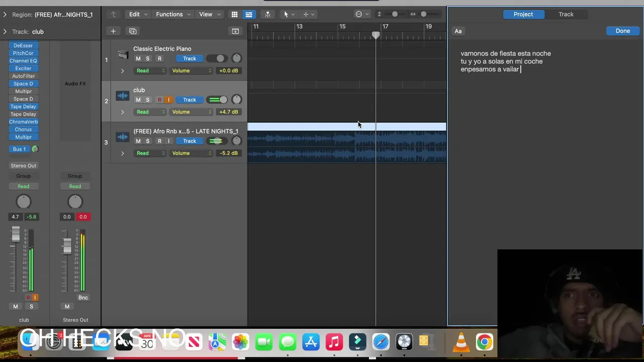The width and height of the screenshot is (644, 362).
Task: Click the Stereo Out output slot
Action: point(24,165)
